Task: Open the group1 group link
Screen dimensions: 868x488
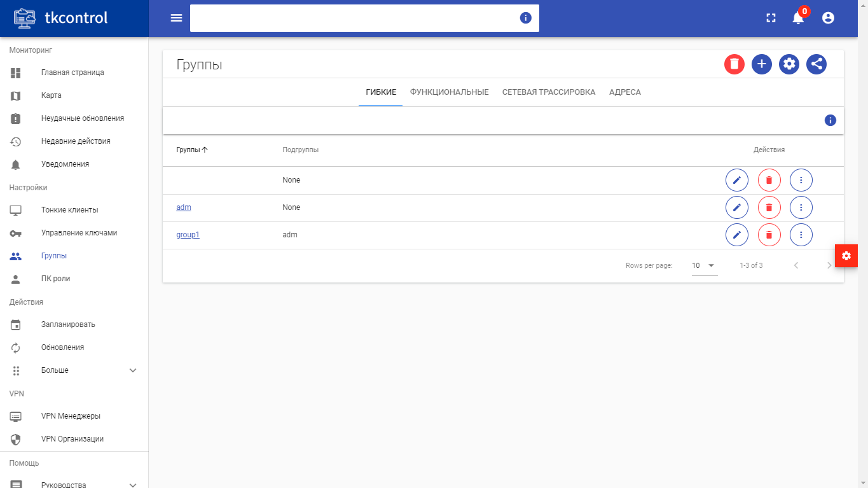Action: (x=188, y=235)
